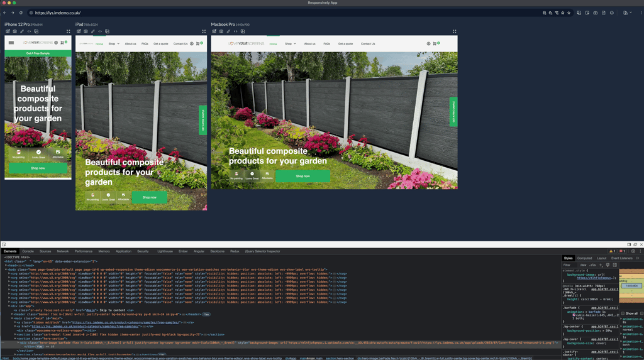The image size is (644, 360).
Task: Expand the head element in DOM tree
Action: click(6, 266)
